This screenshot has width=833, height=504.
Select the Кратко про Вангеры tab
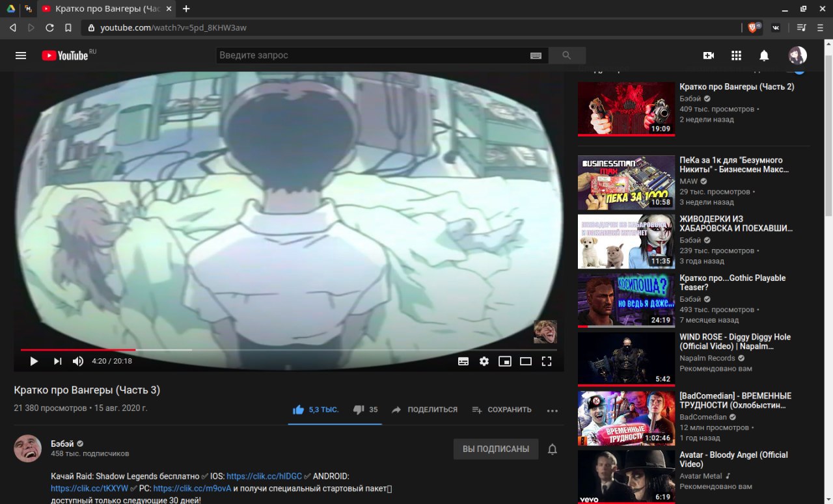pos(107,8)
